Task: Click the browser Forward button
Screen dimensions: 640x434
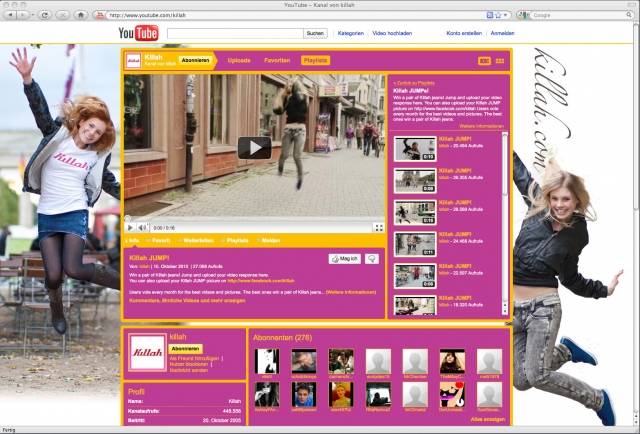Action: pyautogui.click(x=22, y=15)
